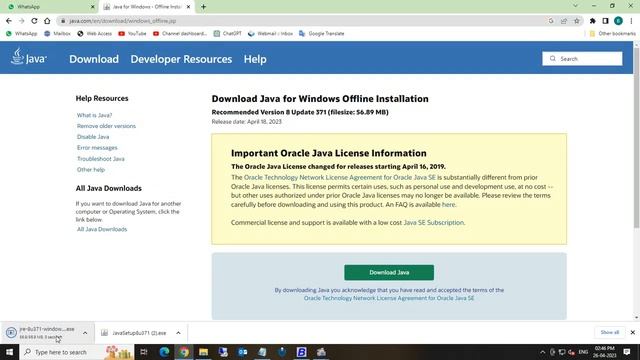Open the Disable Java link
640x360 pixels.
tap(93, 137)
